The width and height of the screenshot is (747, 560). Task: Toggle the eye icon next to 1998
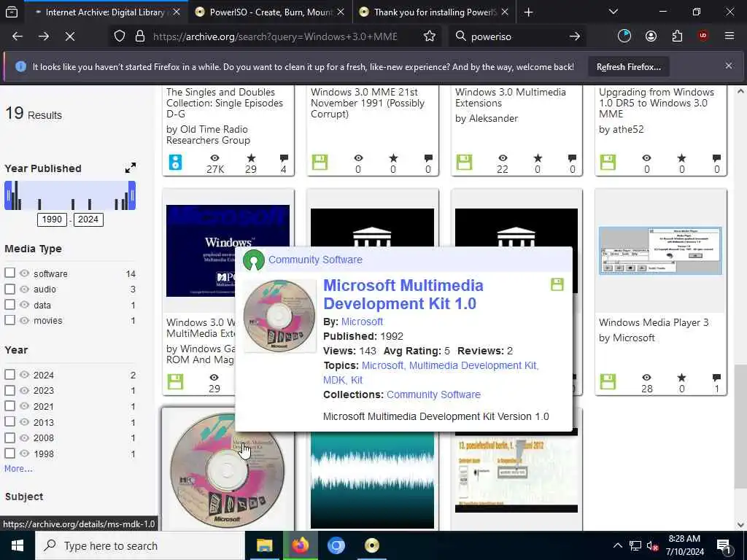[24, 454]
